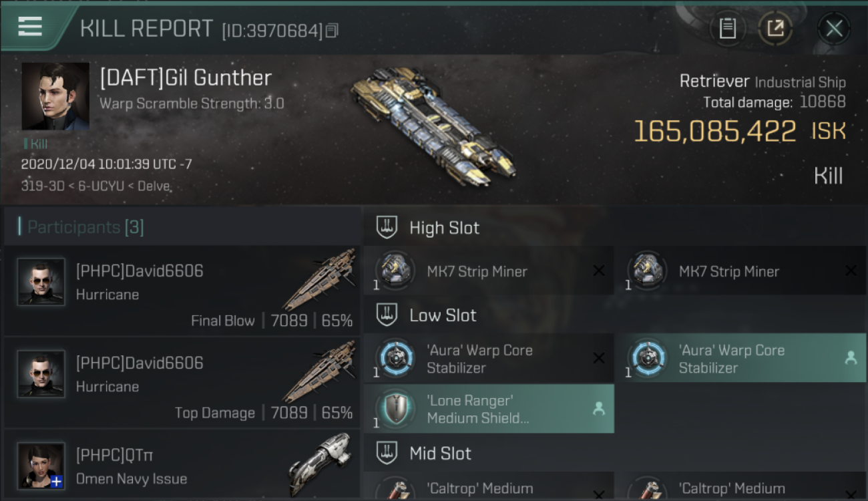Open the hamburger menu in the header

[x=30, y=27]
